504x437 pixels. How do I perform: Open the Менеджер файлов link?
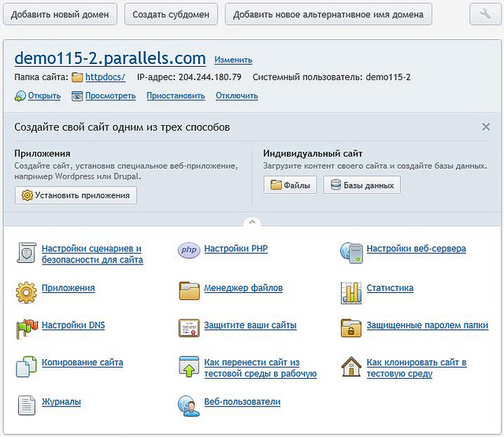pos(243,288)
